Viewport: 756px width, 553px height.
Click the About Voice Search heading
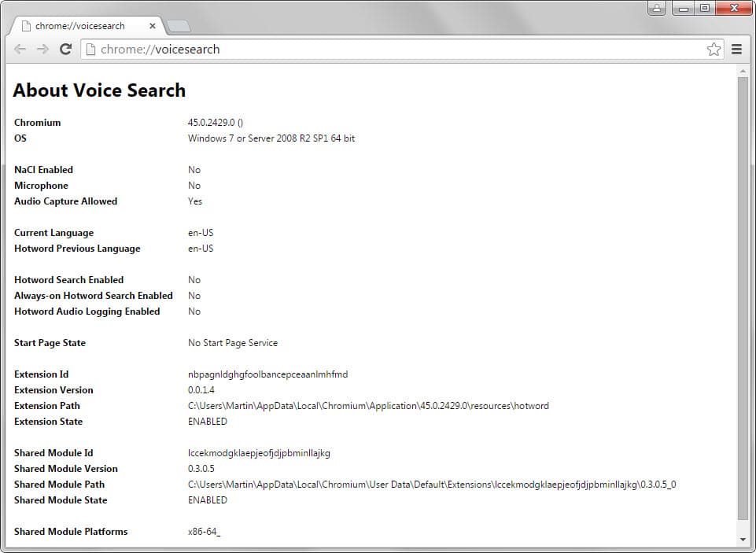[x=99, y=90]
